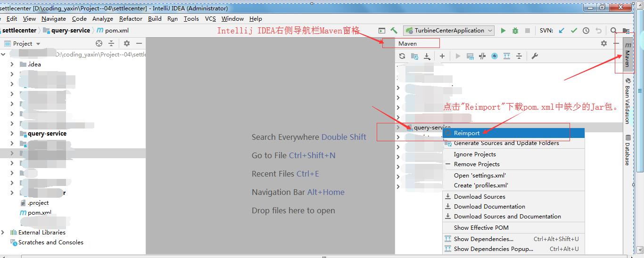
Task: Open the Project view selector dropdown
Action: point(26,43)
